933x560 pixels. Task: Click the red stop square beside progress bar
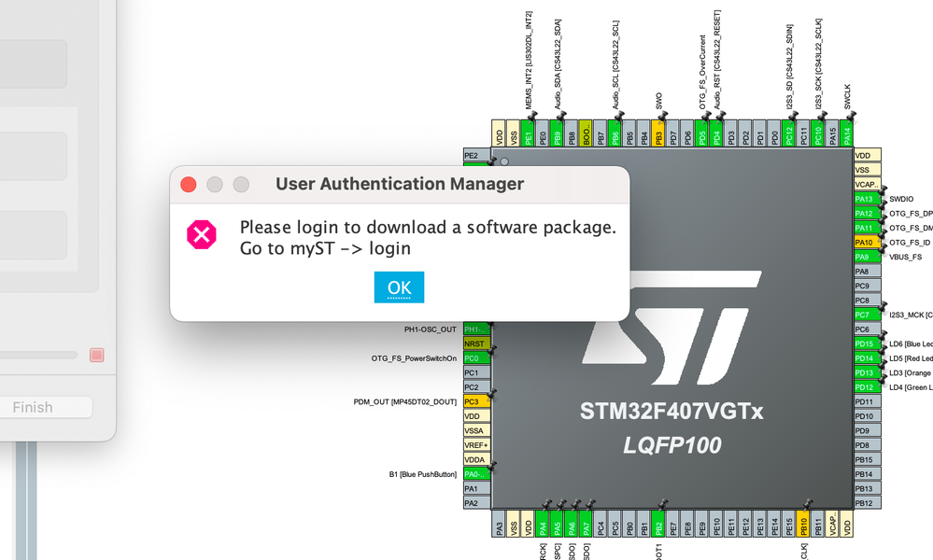(x=97, y=355)
